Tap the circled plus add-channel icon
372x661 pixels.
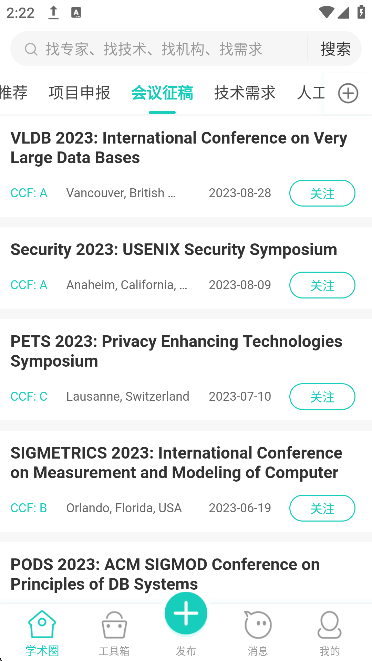pyautogui.click(x=348, y=93)
